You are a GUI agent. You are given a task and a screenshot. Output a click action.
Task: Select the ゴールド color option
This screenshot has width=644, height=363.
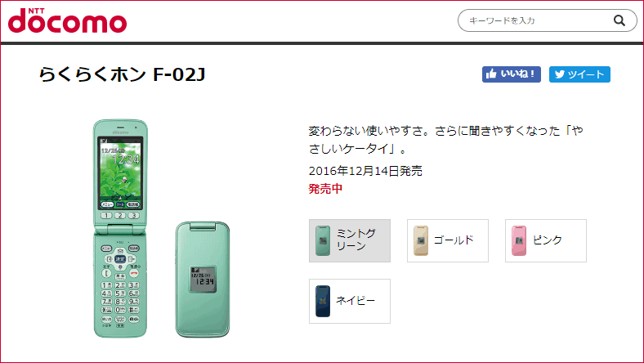(448, 240)
